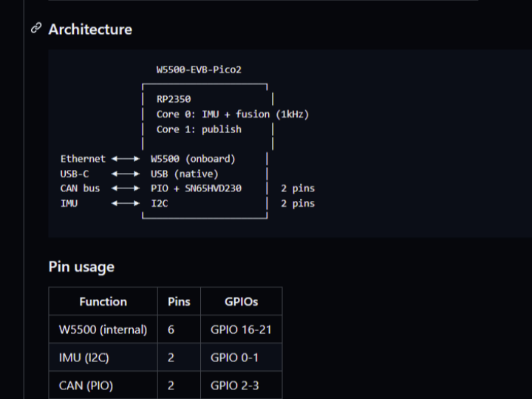Click the Pin usage heading

click(x=81, y=267)
